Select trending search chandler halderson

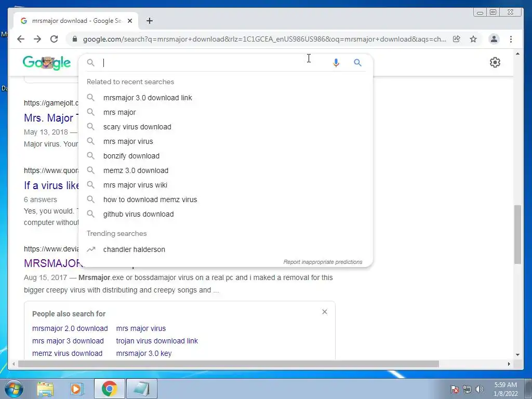click(x=225, y=249)
